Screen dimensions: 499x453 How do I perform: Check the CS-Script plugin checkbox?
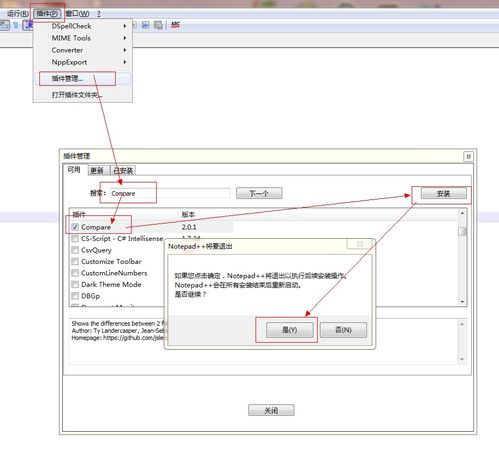point(75,239)
